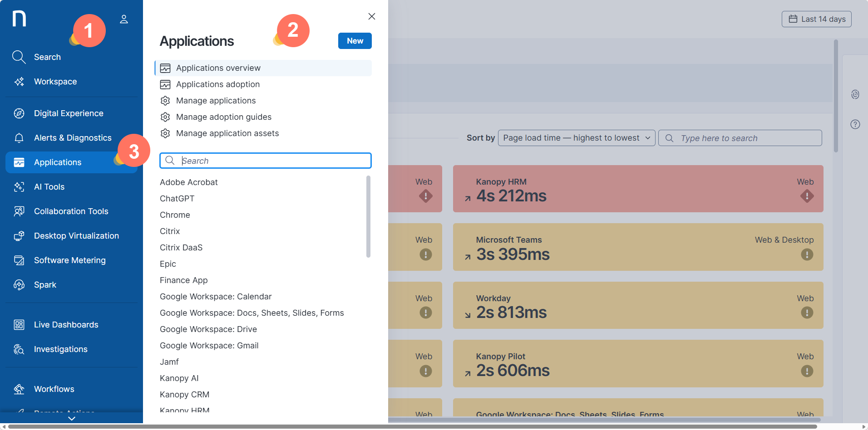The height and width of the screenshot is (430, 868).
Task: Expand the sidebar bottom chevron
Action: coord(71,419)
